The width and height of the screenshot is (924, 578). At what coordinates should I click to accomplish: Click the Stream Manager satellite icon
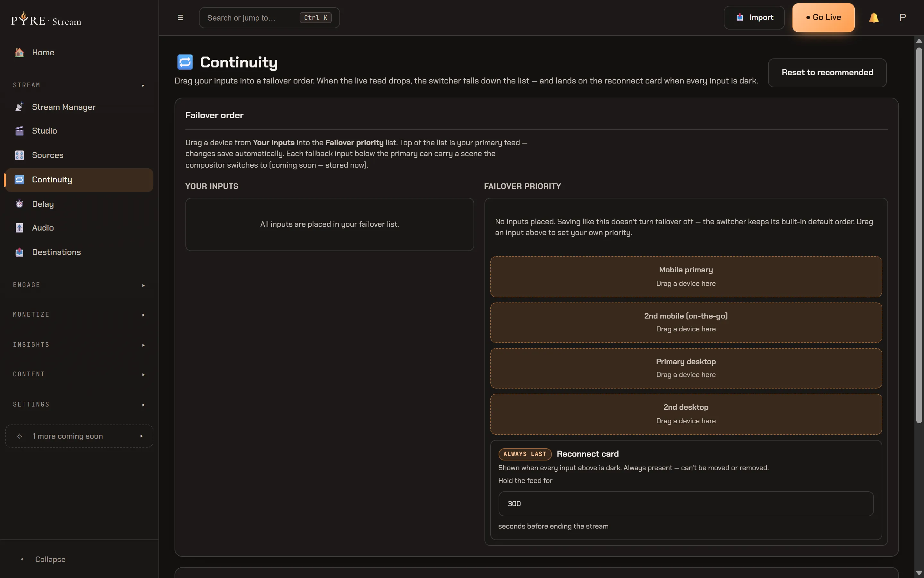20,107
